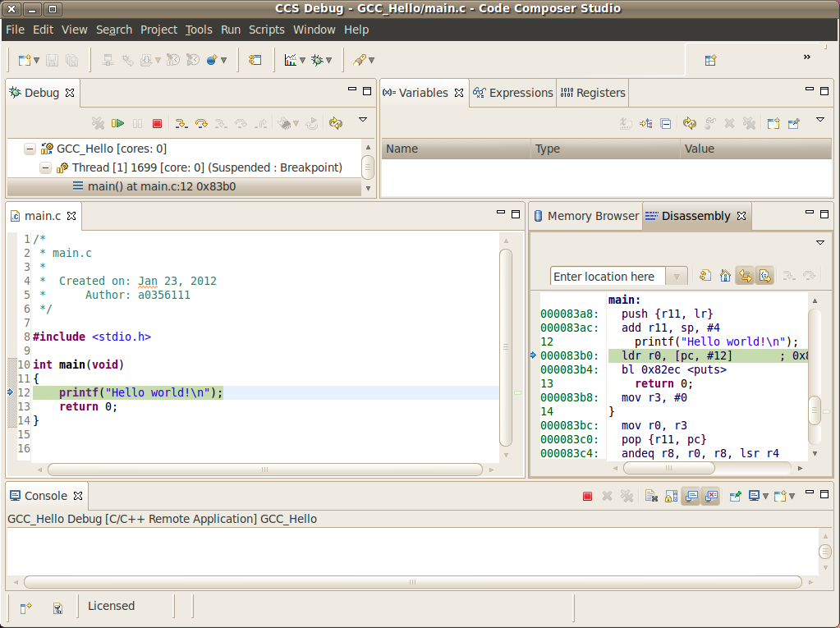Step into the printf call
Screen dimensions: 840x628
[181, 123]
